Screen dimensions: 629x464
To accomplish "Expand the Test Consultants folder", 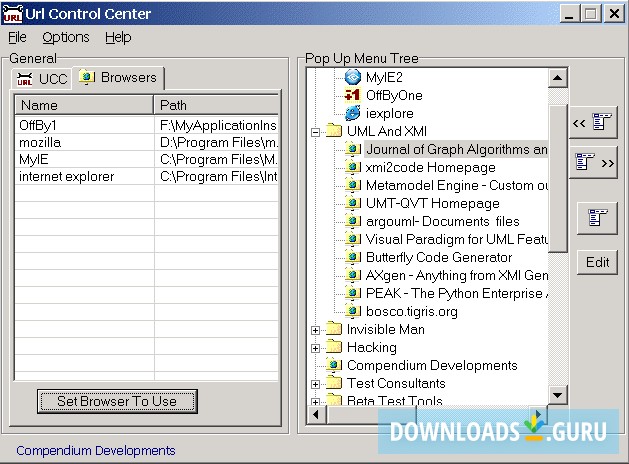I will (316, 384).
